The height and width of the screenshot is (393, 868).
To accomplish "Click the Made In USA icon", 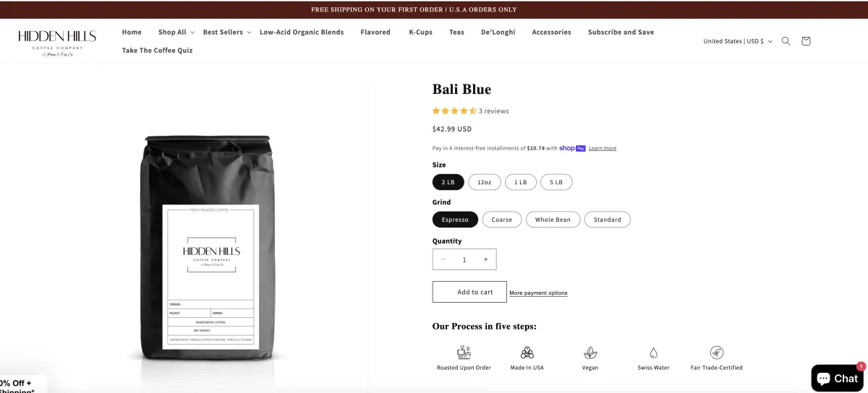I will point(527,353).
